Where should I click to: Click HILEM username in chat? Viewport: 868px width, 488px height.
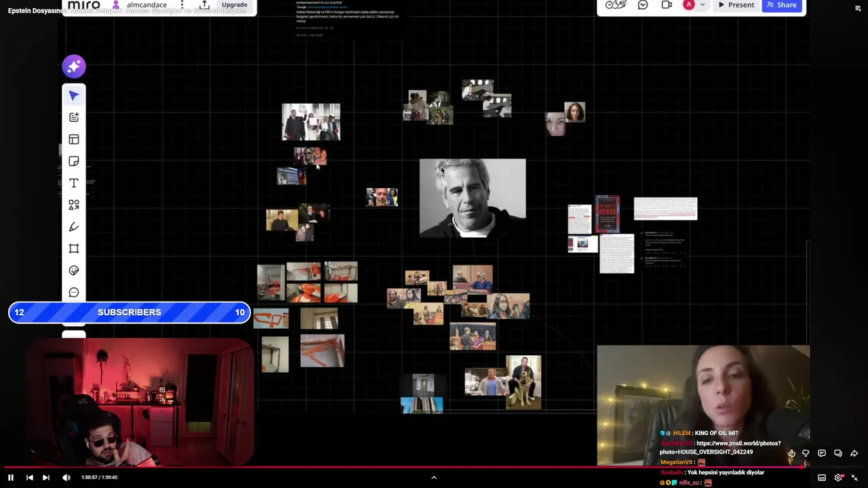pyautogui.click(x=682, y=433)
